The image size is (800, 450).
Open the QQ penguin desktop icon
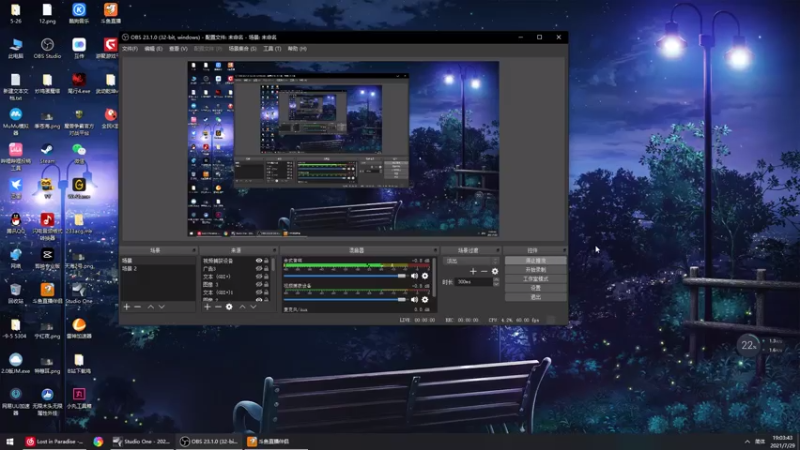point(15,223)
